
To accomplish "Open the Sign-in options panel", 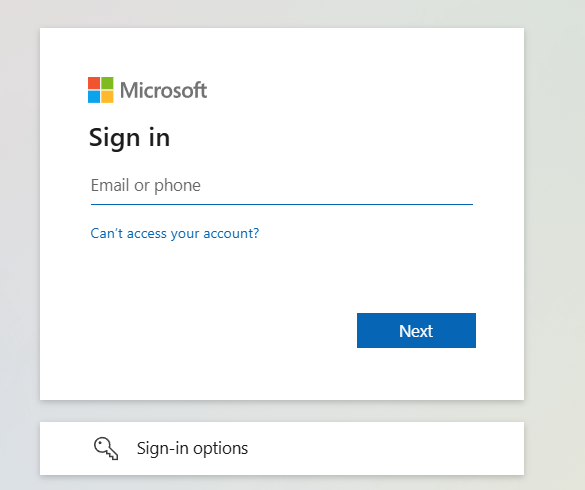I will point(282,448).
